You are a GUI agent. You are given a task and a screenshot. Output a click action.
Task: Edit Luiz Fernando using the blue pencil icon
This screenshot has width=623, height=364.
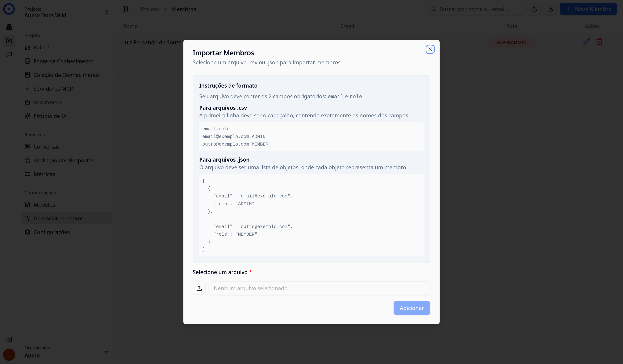(x=586, y=42)
